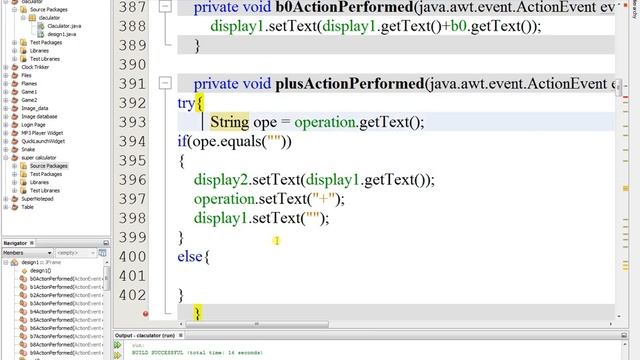640x360 pixels.
Task: Click the 'BUILD SUCCESSFUL' line in the Output window
Action: pyautogui.click(x=197, y=353)
